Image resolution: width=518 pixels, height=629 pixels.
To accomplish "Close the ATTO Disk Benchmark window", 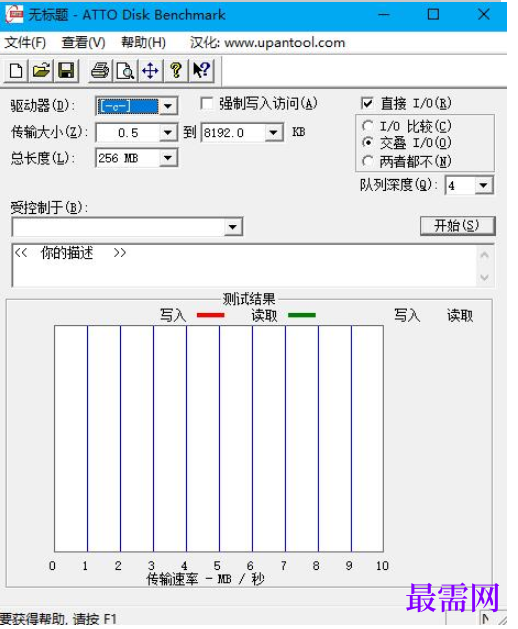I will 484,15.
